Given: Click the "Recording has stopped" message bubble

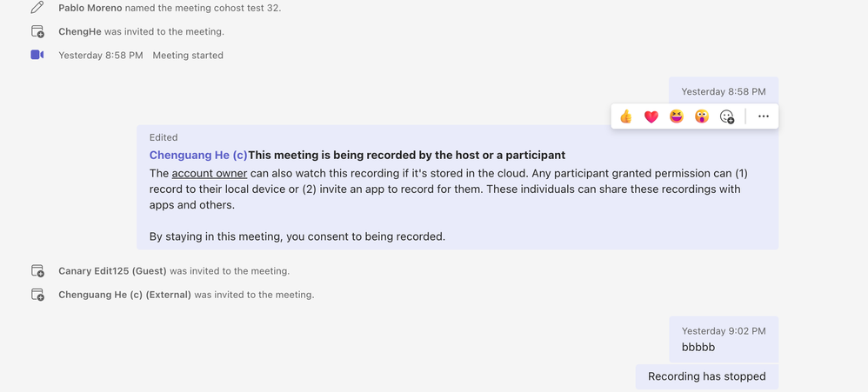Looking at the screenshot, I should click(706, 376).
